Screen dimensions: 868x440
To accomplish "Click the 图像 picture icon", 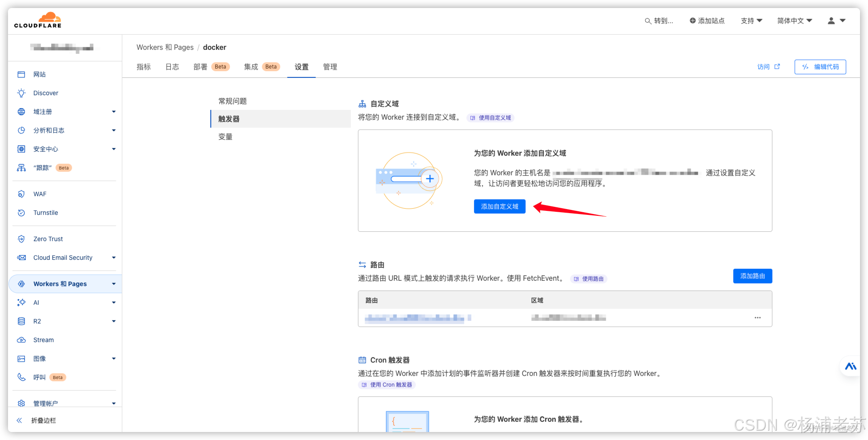I will [x=21, y=359].
